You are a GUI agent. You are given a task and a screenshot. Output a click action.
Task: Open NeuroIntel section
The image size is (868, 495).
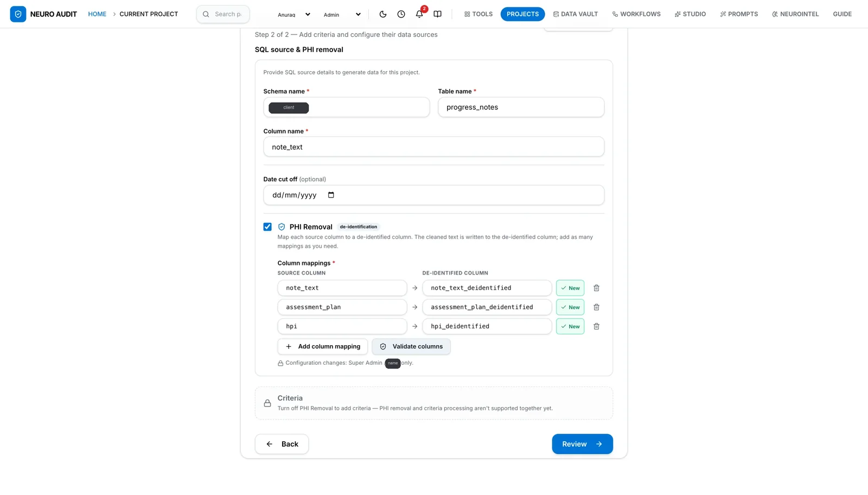795,14
